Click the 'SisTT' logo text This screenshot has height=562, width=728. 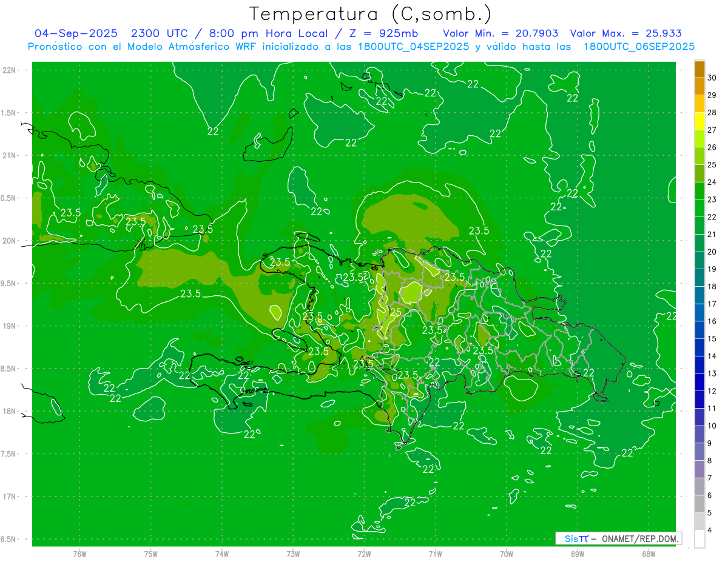pyautogui.click(x=576, y=538)
